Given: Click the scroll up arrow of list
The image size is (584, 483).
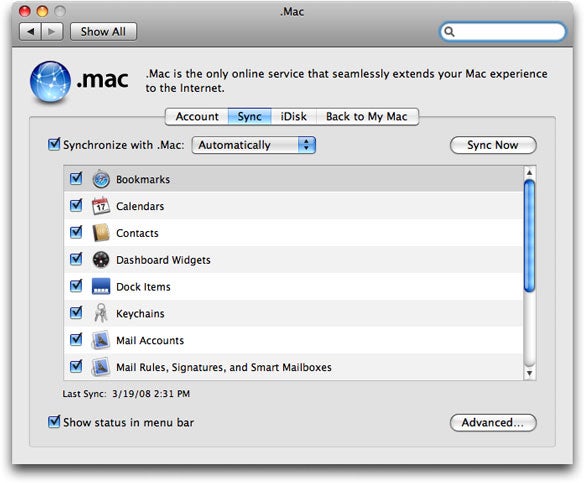Looking at the screenshot, I should click(x=529, y=172).
